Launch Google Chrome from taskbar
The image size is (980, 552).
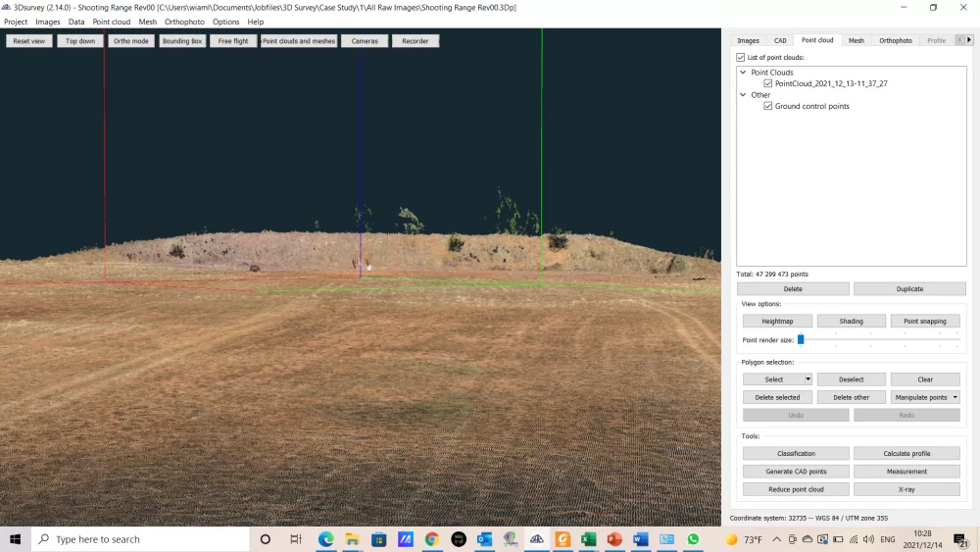pos(431,539)
